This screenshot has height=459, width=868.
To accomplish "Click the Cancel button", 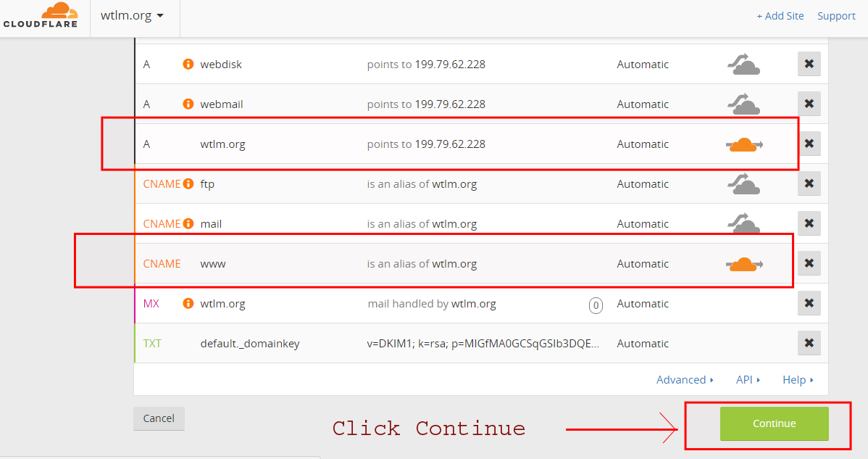I will pyautogui.click(x=159, y=418).
